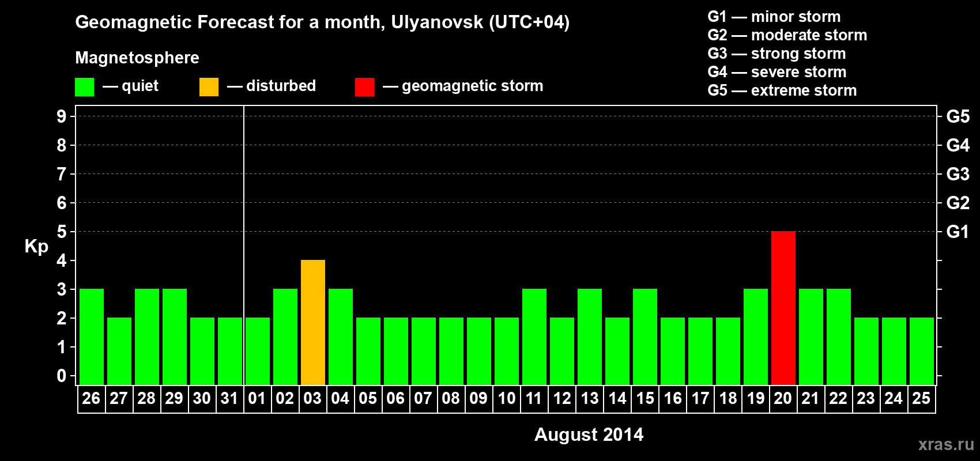
Task: Click the date label 17
Action: coord(700,399)
